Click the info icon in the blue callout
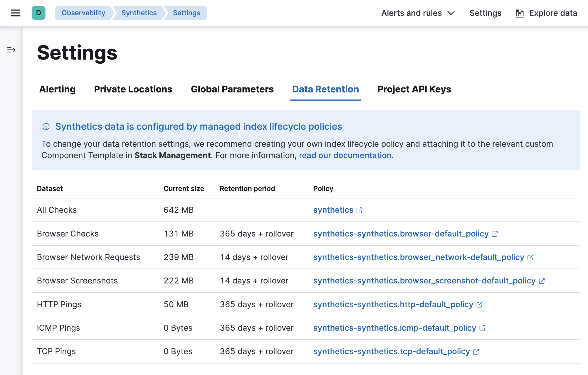The width and height of the screenshot is (588, 375). 46,126
